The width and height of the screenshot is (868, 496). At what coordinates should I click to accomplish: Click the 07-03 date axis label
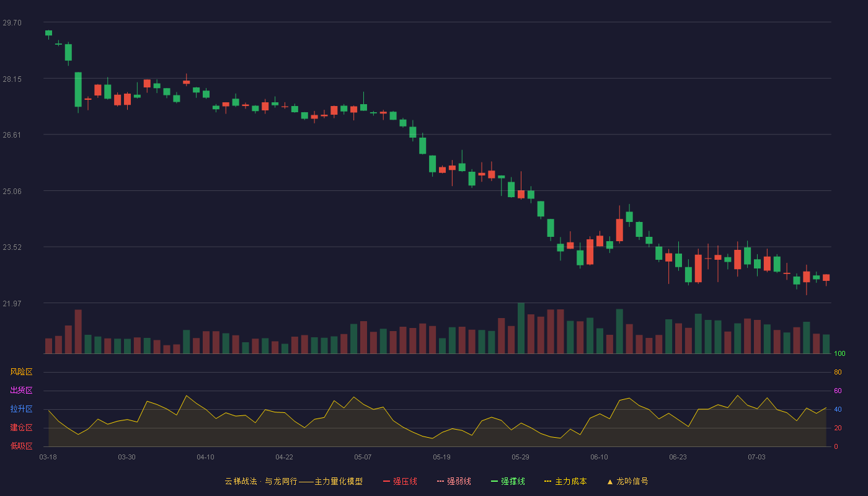[x=756, y=457]
